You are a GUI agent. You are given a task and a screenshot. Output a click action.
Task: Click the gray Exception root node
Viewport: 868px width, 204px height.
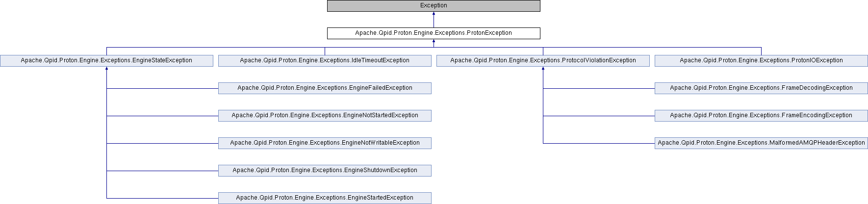(x=434, y=6)
